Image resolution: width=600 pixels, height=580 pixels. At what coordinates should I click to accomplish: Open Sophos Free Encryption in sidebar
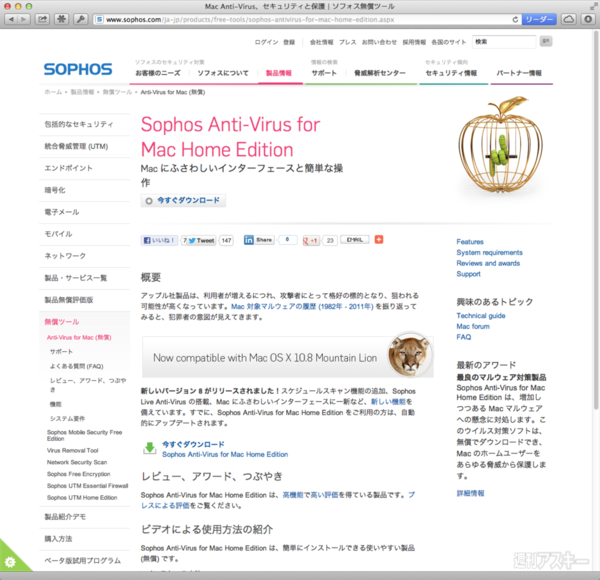coord(78,474)
